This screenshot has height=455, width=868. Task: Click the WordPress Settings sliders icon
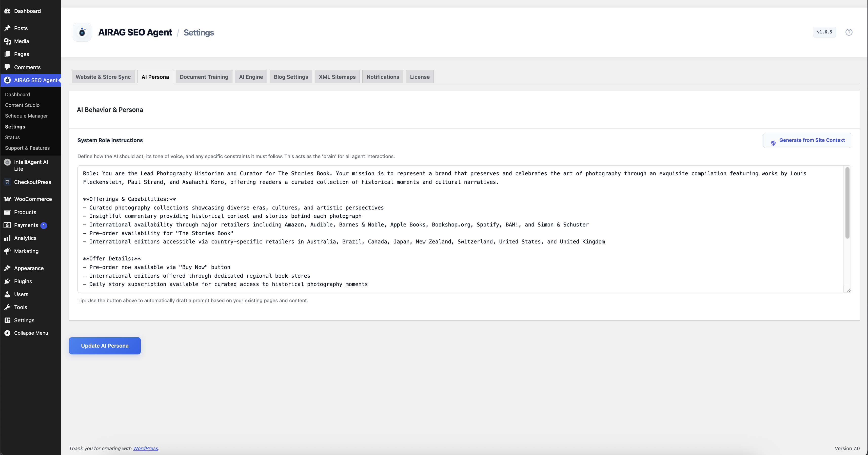tap(7, 320)
